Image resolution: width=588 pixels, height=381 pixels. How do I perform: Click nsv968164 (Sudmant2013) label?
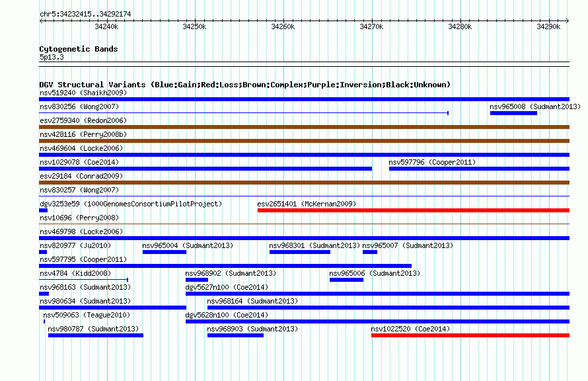click(252, 301)
